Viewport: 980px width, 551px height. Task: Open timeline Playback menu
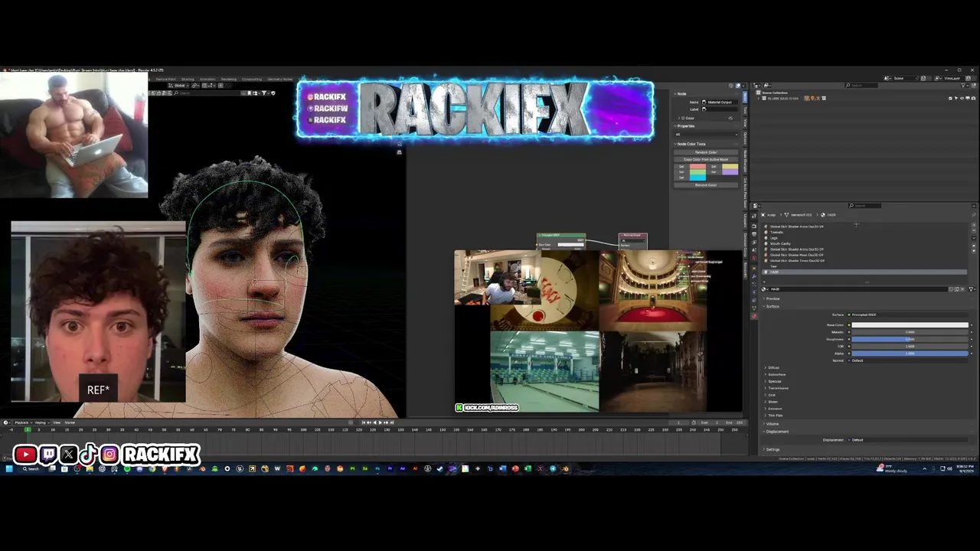[x=24, y=422]
